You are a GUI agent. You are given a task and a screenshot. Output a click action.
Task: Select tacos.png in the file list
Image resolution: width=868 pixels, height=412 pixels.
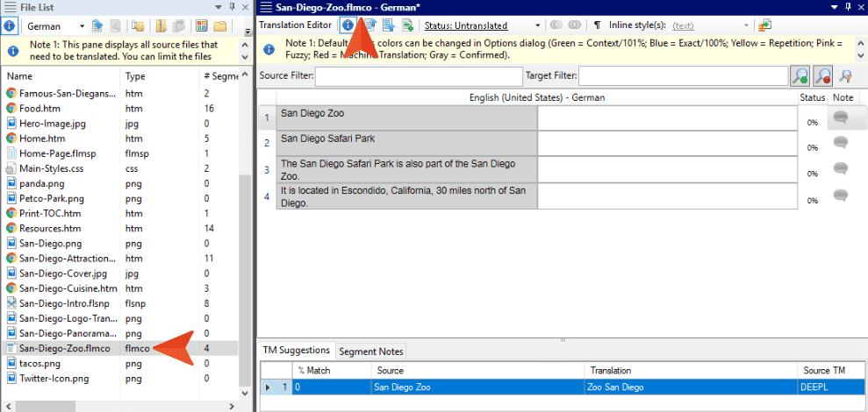point(120,363)
